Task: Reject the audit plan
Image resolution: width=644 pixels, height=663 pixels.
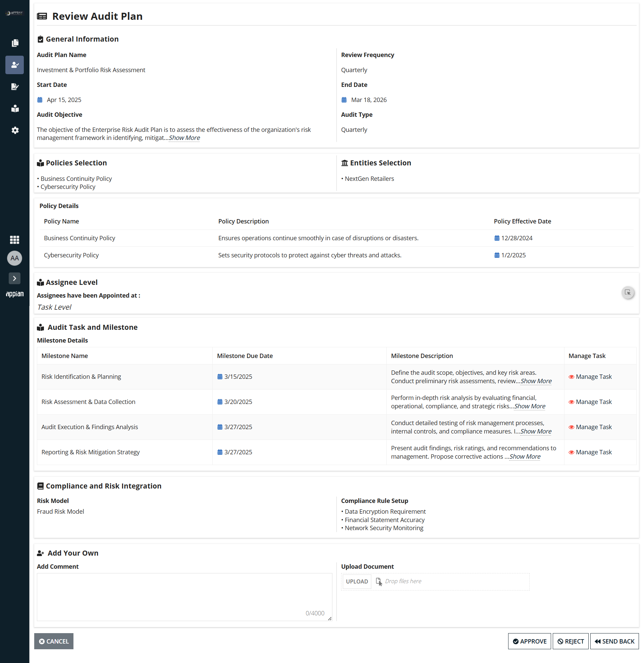Action: pyautogui.click(x=571, y=641)
